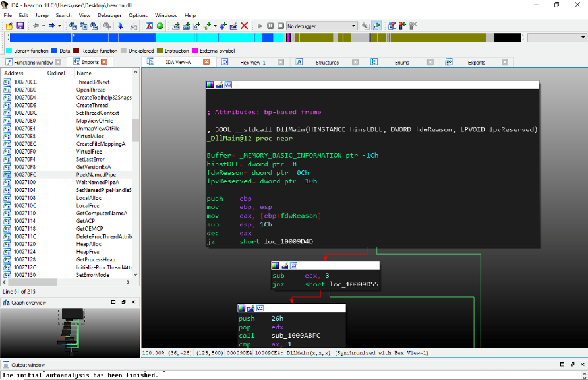Image resolution: width=588 pixels, height=380 pixels.
Task: Sort imports by the Name column header
Action: [x=84, y=73]
